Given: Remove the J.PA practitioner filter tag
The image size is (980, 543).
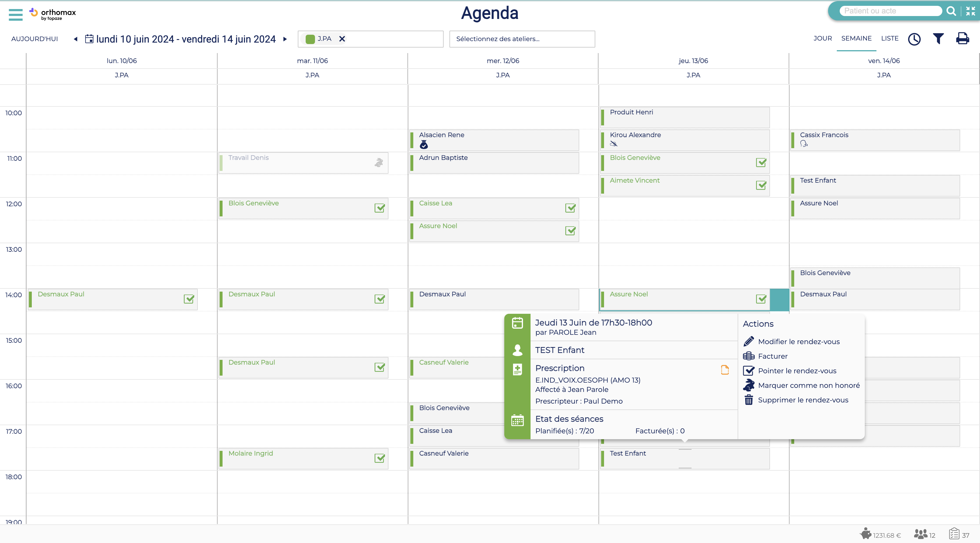Looking at the screenshot, I should (x=342, y=39).
